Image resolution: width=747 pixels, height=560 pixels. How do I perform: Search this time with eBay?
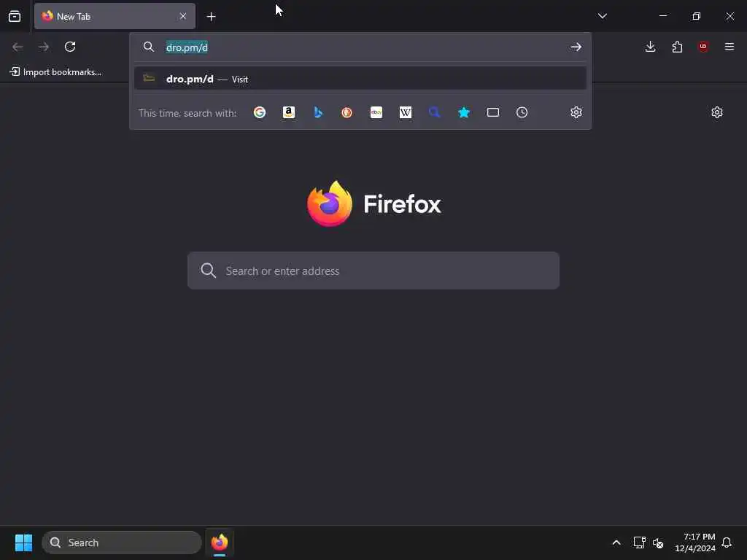(376, 112)
